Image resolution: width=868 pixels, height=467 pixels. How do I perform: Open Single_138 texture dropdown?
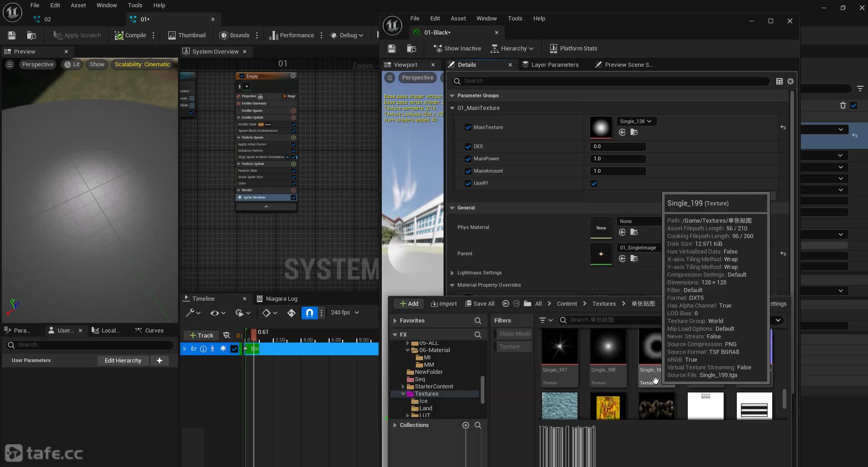coord(636,121)
